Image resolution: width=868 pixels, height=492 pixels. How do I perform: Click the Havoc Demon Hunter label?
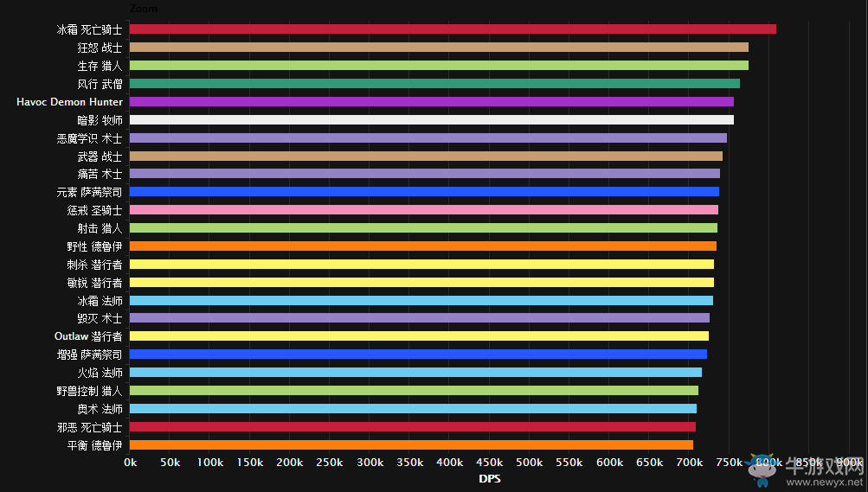tap(69, 102)
